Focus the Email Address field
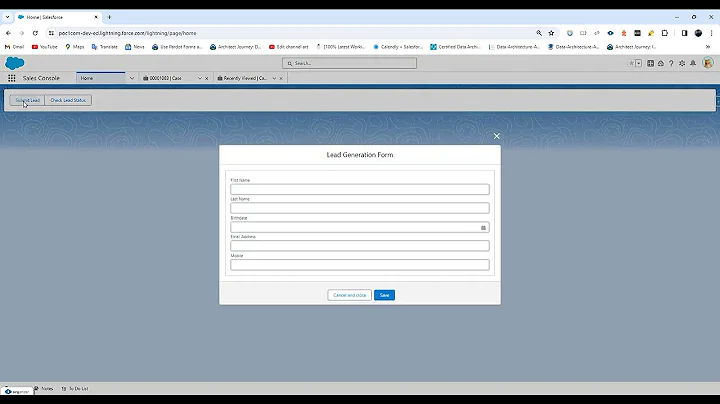 pos(360,246)
